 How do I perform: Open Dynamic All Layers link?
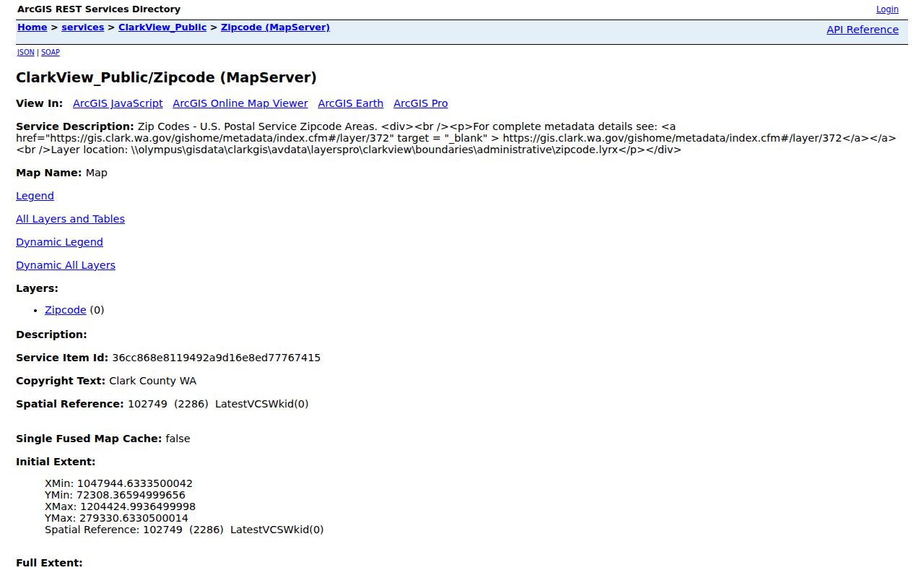(66, 265)
